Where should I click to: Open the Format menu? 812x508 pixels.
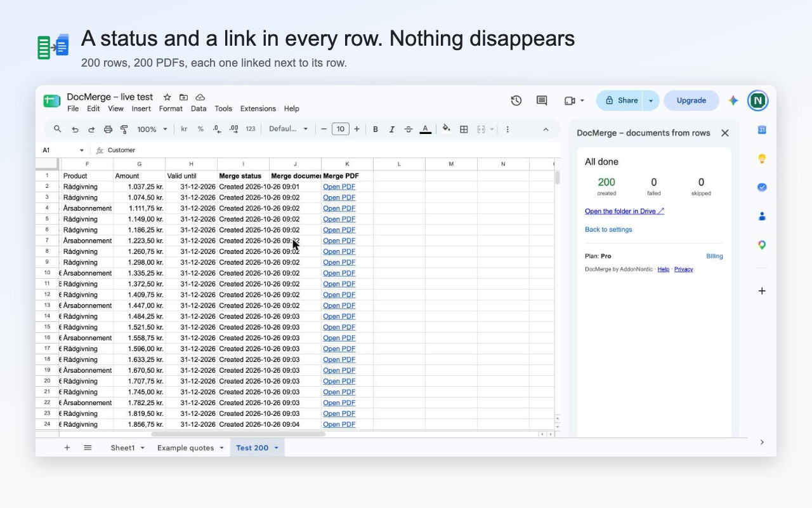pyautogui.click(x=171, y=109)
